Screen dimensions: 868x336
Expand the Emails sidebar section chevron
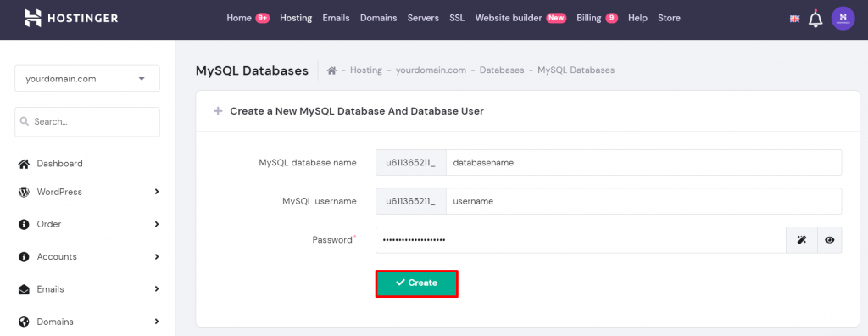(x=157, y=289)
